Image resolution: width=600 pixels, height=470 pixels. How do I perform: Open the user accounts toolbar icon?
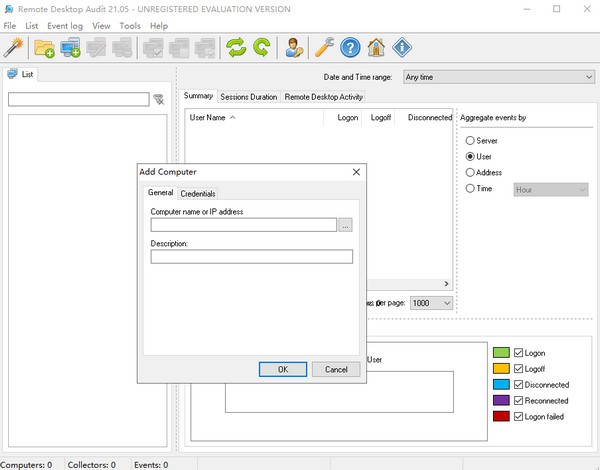click(293, 47)
